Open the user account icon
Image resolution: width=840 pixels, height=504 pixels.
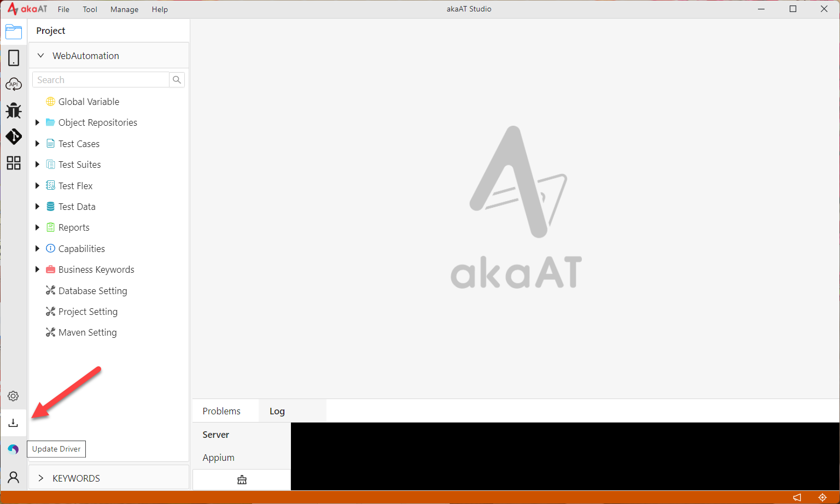pyautogui.click(x=14, y=477)
